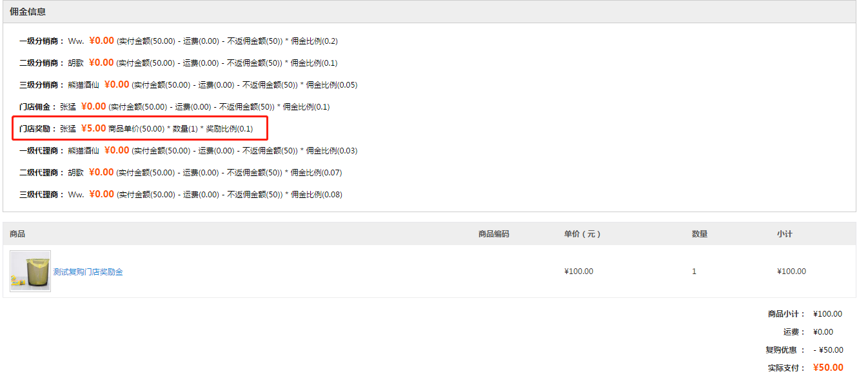Click the 复购优惠 summary label

pyautogui.click(x=785, y=350)
